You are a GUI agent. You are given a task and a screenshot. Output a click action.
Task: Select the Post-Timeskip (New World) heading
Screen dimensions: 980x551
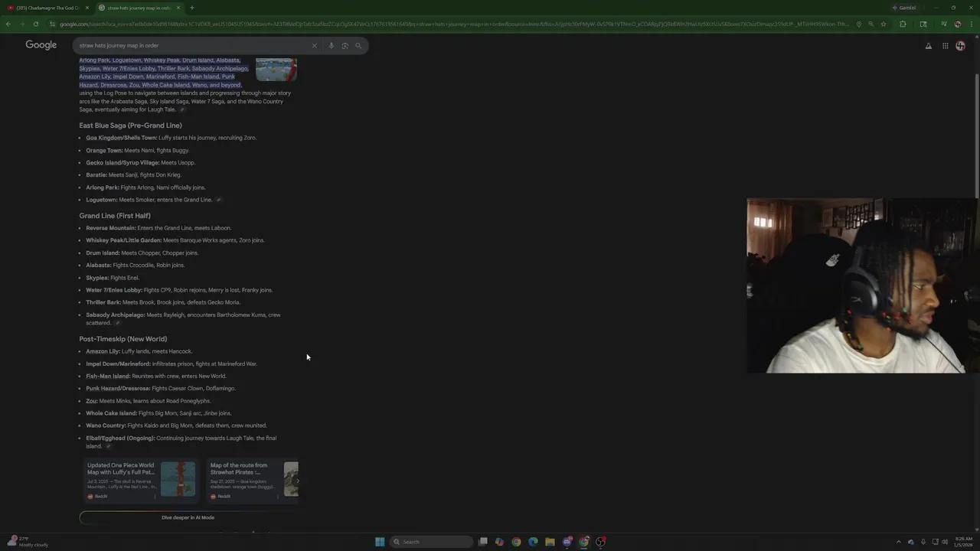tap(122, 339)
